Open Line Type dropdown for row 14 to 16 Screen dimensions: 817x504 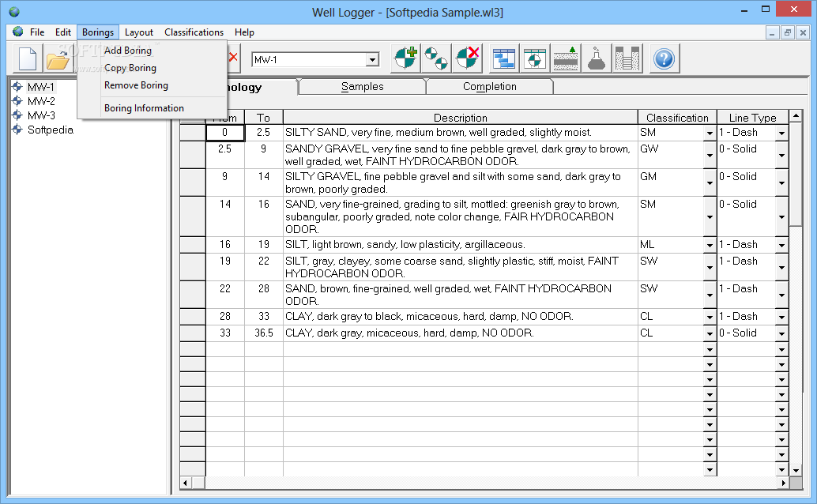click(781, 216)
